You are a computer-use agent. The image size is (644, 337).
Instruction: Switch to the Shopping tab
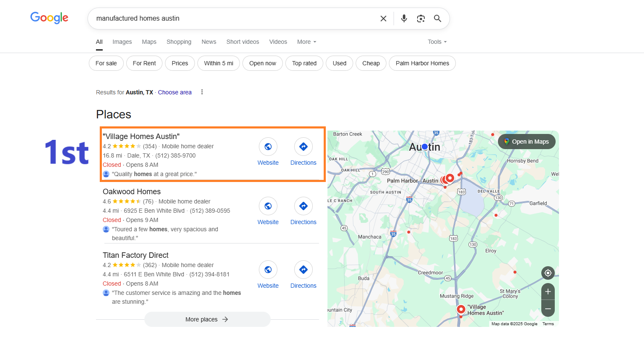[x=179, y=42]
